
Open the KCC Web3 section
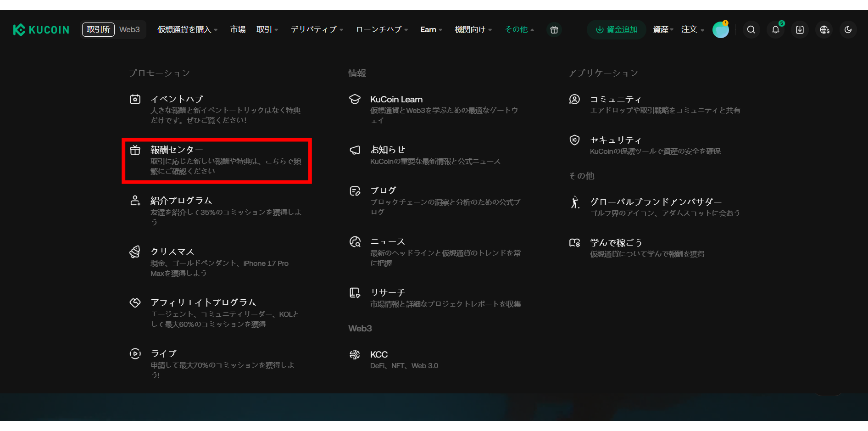tap(378, 354)
